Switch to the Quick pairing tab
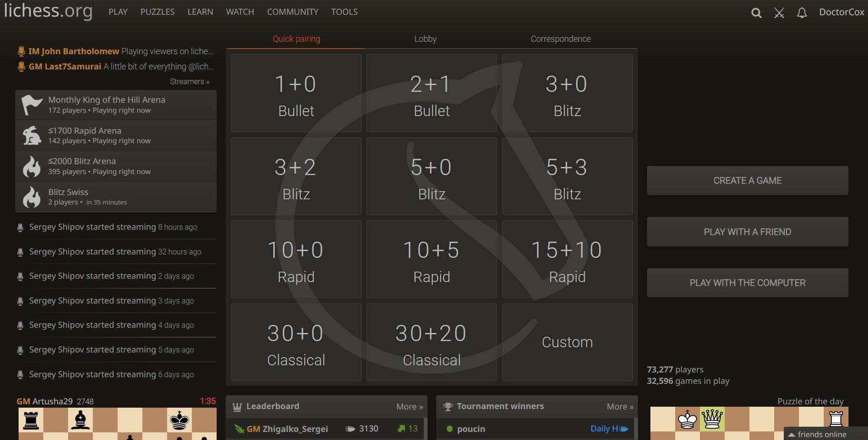The height and width of the screenshot is (440, 868). coord(296,39)
